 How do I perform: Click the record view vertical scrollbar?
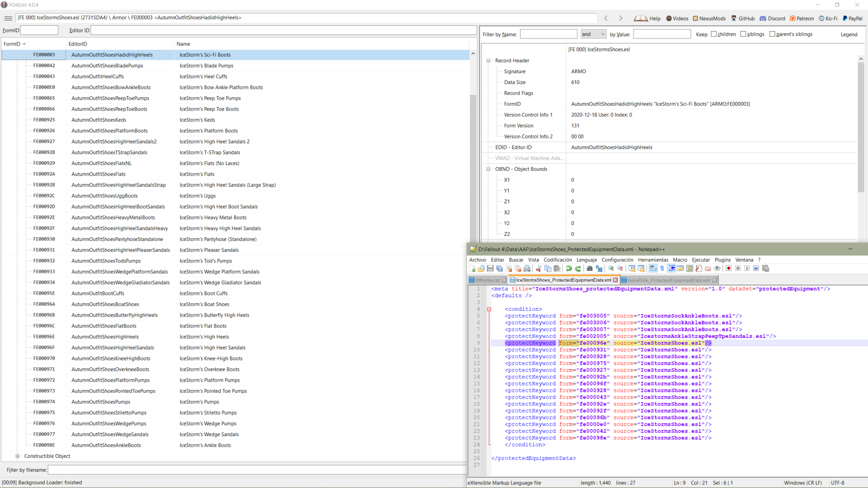[861, 127]
